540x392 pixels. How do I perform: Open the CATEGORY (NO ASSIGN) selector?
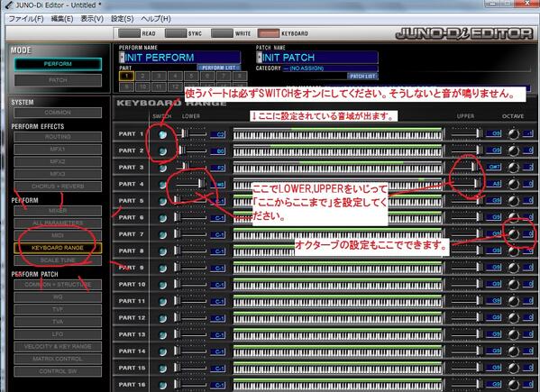click(330, 68)
